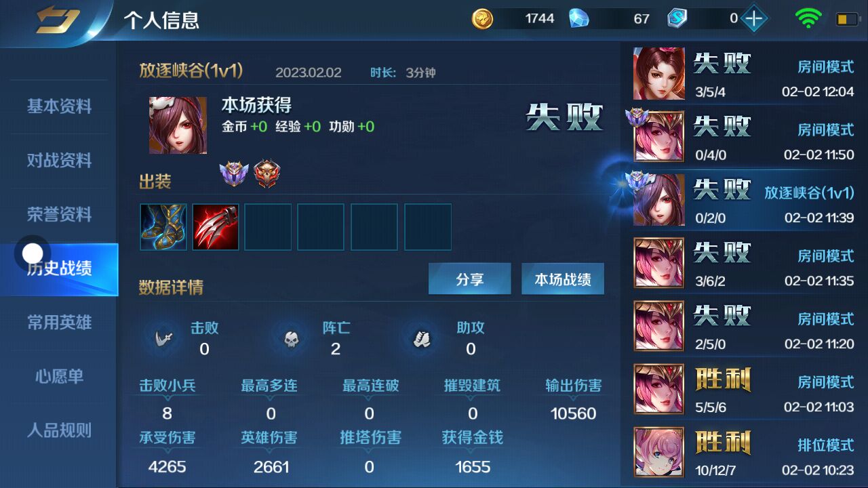This screenshot has height=488, width=868.
Task: Click the hero portrait next to 本场获得
Action: pyautogui.click(x=178, y=125)
